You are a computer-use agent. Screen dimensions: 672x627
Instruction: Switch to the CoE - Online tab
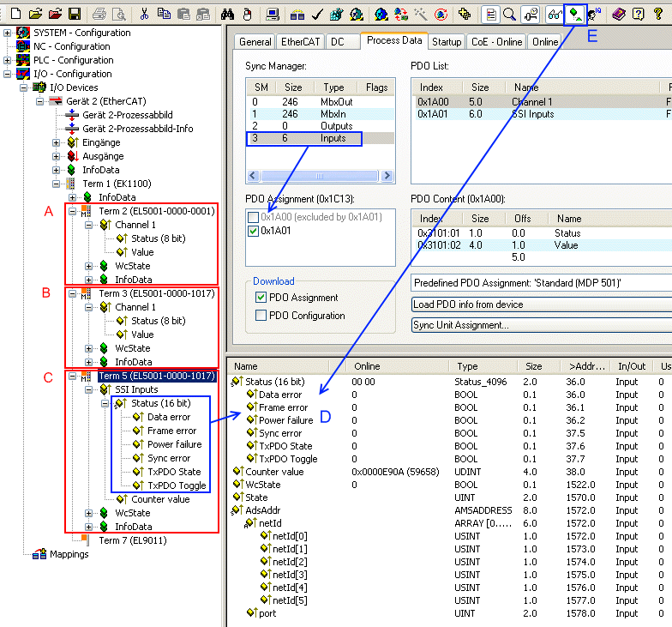click(x=496, y=41)
